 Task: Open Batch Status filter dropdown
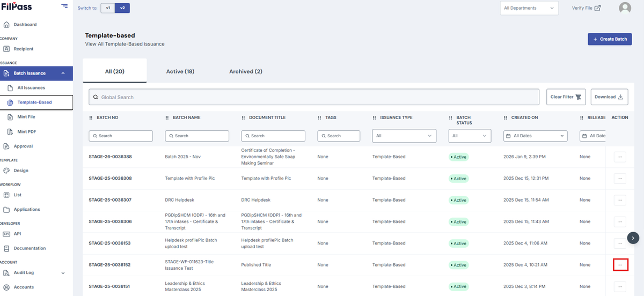(x=470, y=136)
